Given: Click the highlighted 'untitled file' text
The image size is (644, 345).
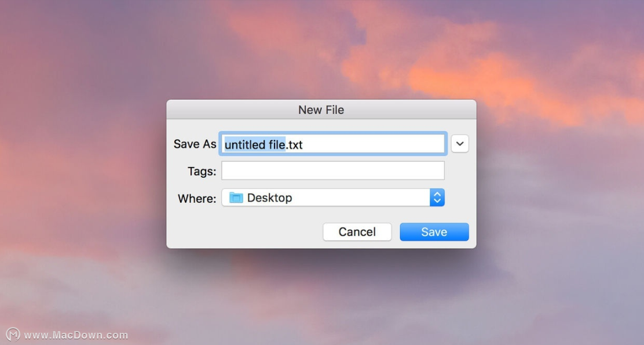Looking at the screenshot, I should pyautogui.click(x=255, y=144).
